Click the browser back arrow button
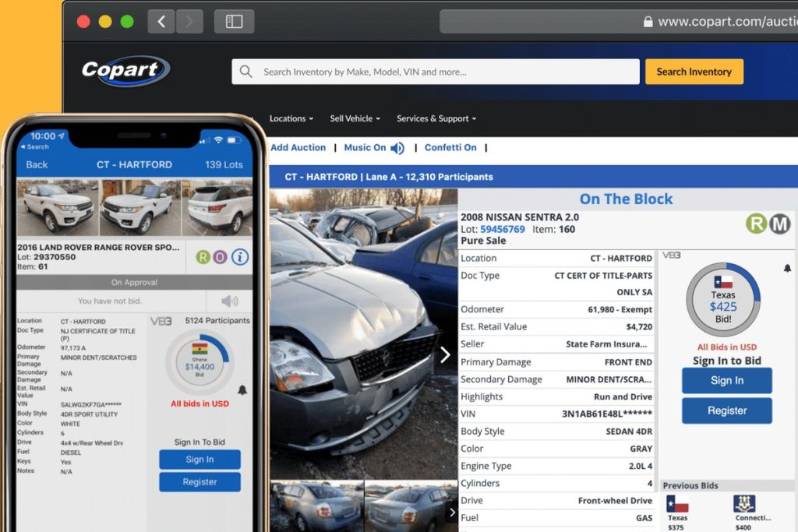This screenshot has width=798, height=532. click(161, 22)
